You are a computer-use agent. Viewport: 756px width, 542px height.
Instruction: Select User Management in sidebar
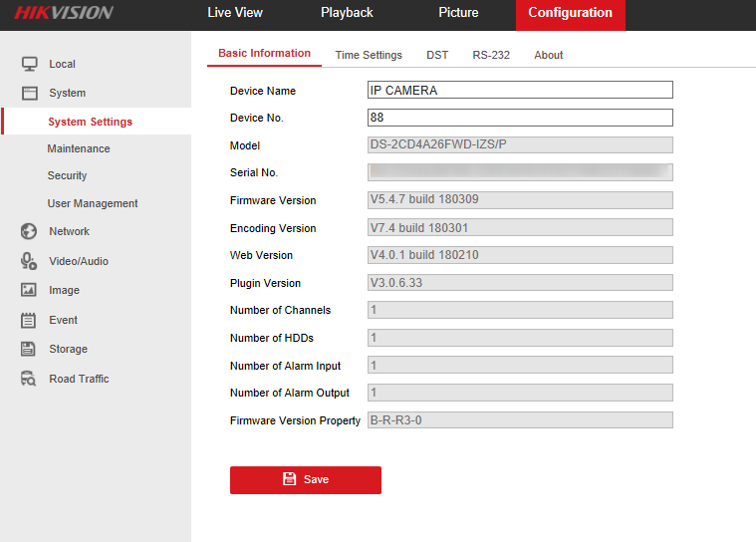[93, 203]
